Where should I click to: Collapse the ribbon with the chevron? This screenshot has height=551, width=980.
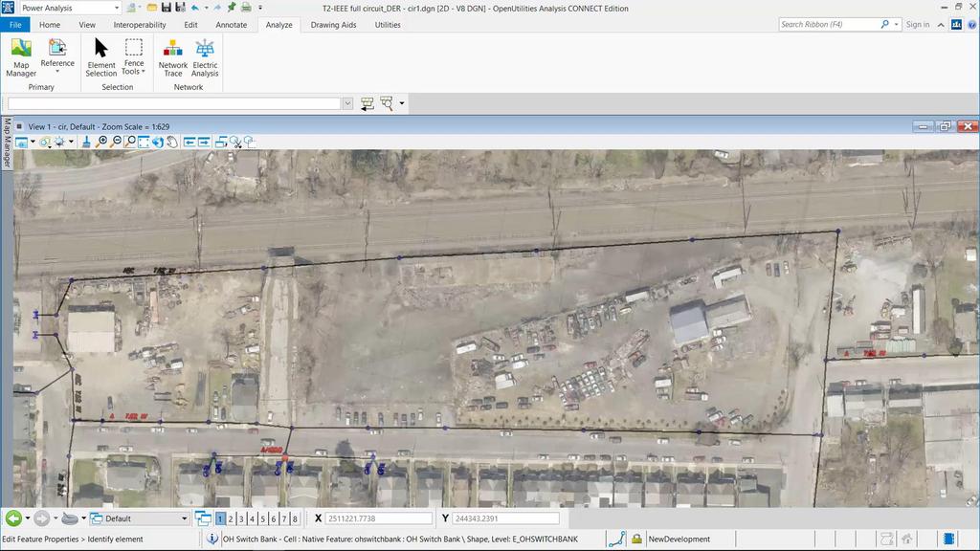pos(941,25)
